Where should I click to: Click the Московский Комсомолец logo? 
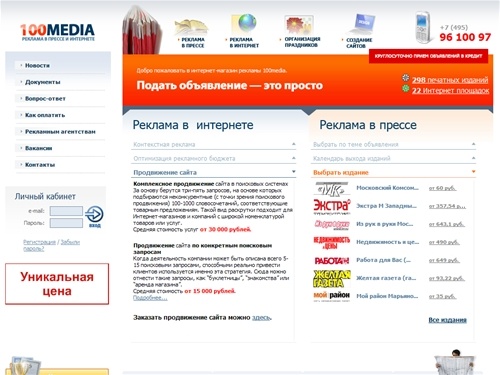pyautogui.click(x=332, y=189)
